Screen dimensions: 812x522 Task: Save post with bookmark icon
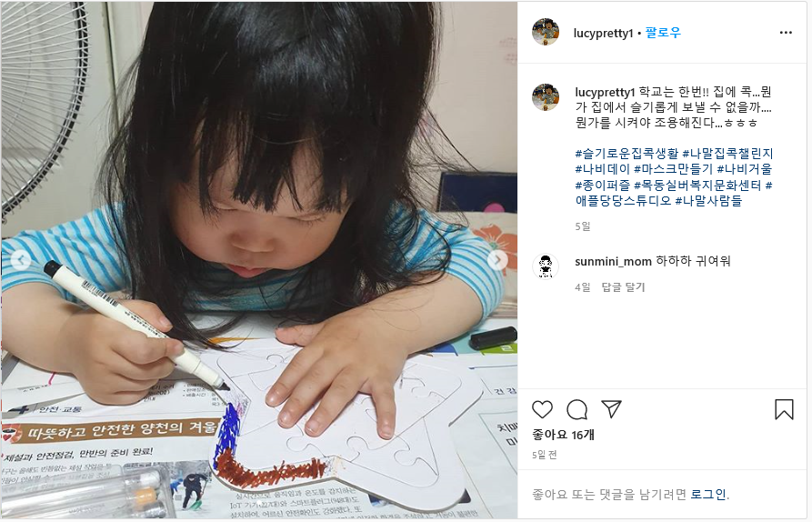click(784, 409)
